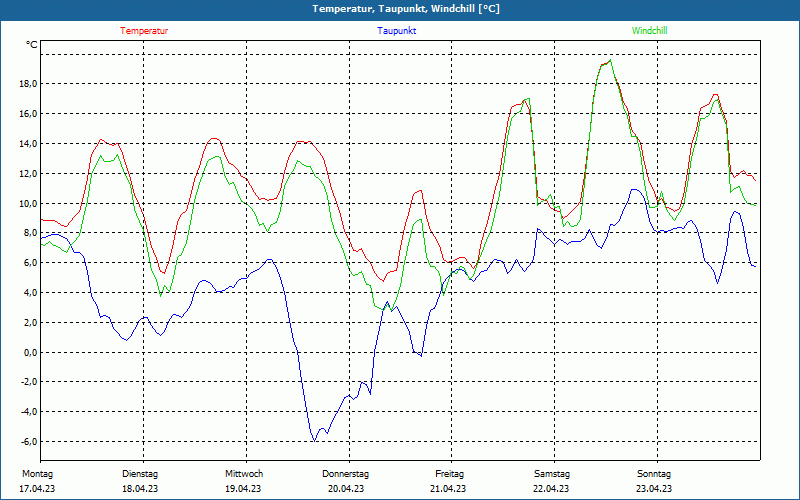Viewport: 800px width, 500px height.
Task: Click the date 17.04.23
Action: pyautogui.click(x=37, y=489)
